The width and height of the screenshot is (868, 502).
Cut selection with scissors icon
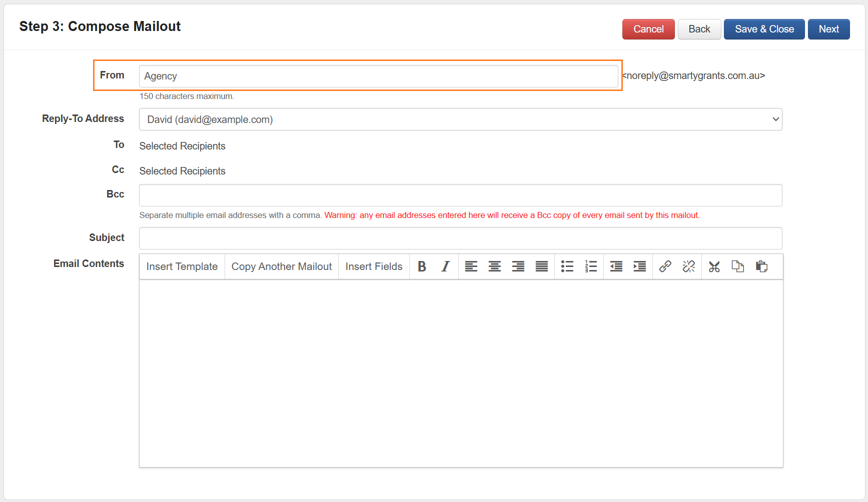(x=714, y=266)
